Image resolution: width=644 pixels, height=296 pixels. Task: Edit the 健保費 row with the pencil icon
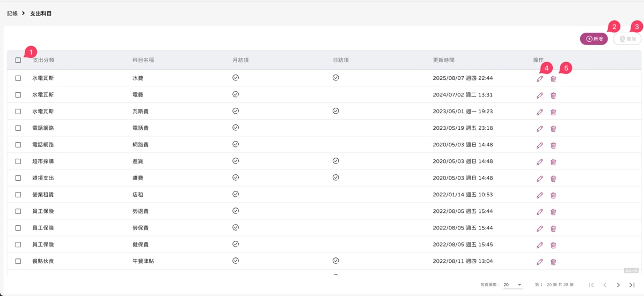click(x=540, y=245)
